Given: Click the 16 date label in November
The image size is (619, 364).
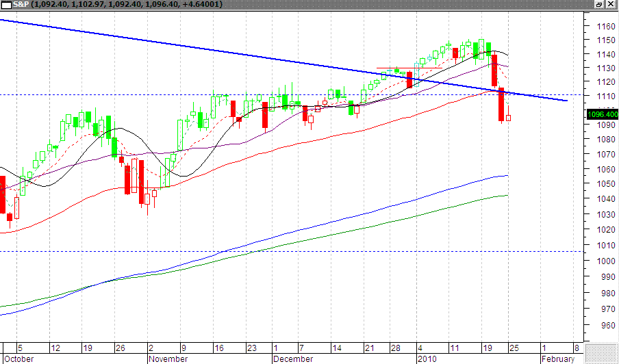Looking at the screenshot, I should tap(220, 348).
